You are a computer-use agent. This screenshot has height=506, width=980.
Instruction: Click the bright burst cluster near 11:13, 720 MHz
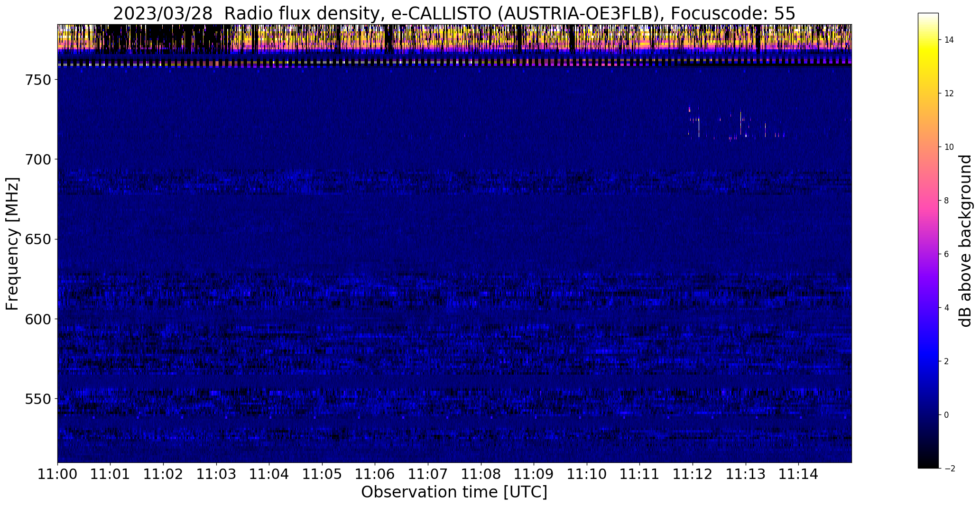(x=735, y=123)
